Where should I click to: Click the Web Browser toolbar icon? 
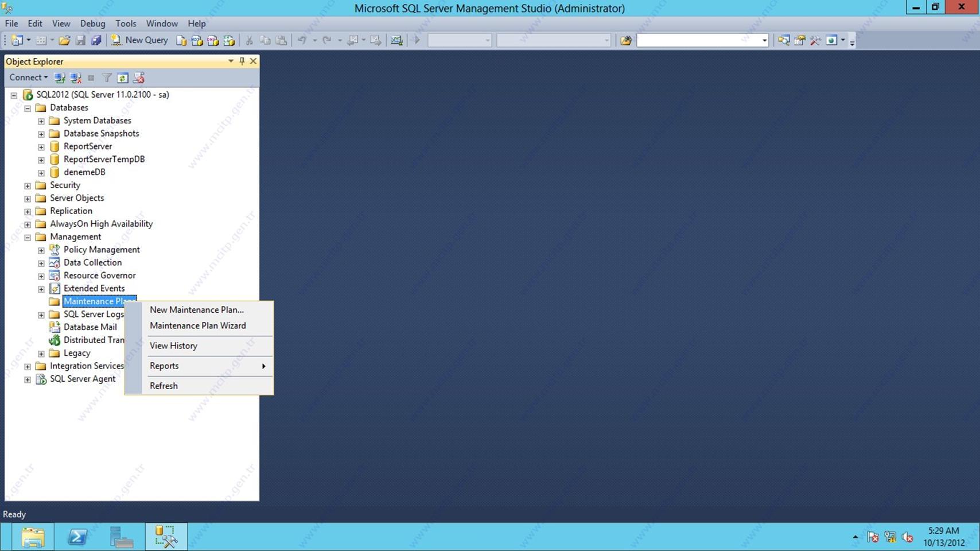pyautogui.click(x=831, y=40)
